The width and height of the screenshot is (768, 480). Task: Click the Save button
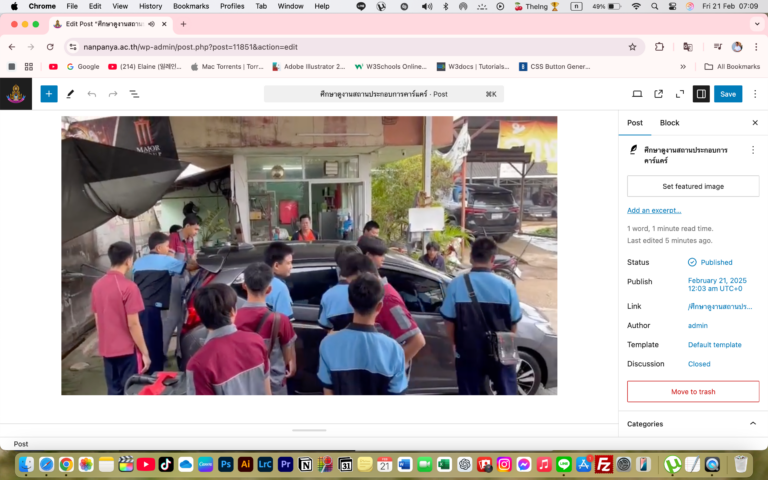click(728, 94)
